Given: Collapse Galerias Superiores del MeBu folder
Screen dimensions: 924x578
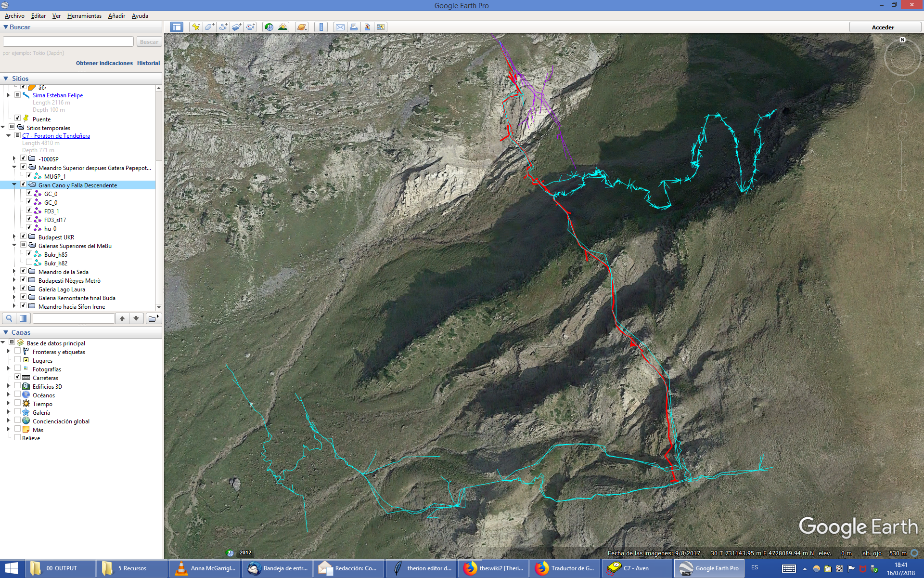Looking at the screenshot, I should (14, 245).
